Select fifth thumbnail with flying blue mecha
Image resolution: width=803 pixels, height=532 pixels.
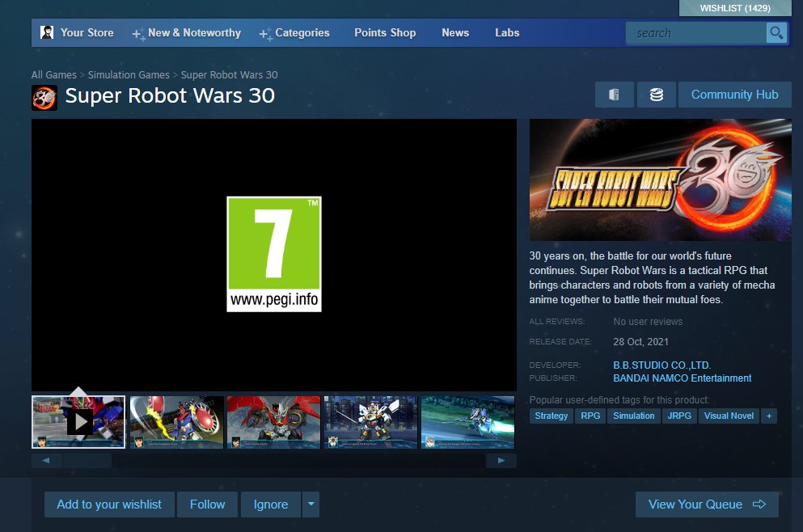[467, 422]
